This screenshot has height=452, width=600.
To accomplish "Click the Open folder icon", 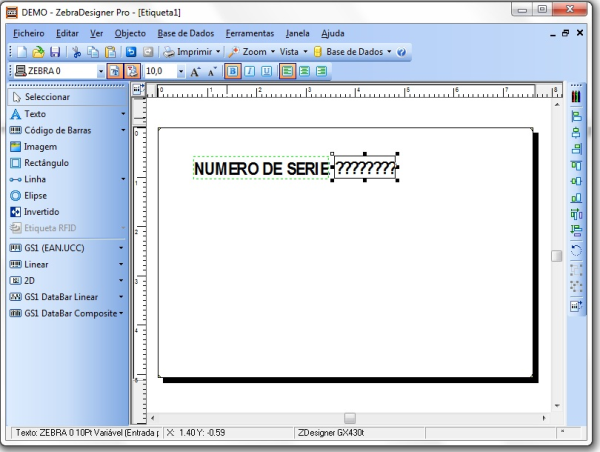I will pos(38,51).
